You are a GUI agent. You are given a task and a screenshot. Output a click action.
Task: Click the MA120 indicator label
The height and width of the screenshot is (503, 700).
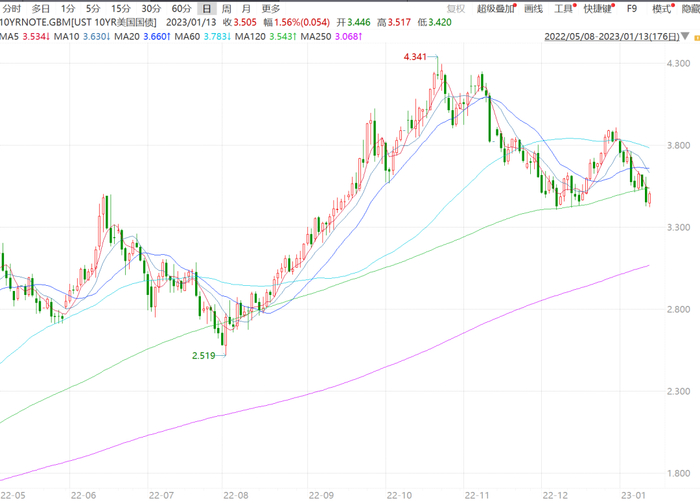tap(250, 37)
